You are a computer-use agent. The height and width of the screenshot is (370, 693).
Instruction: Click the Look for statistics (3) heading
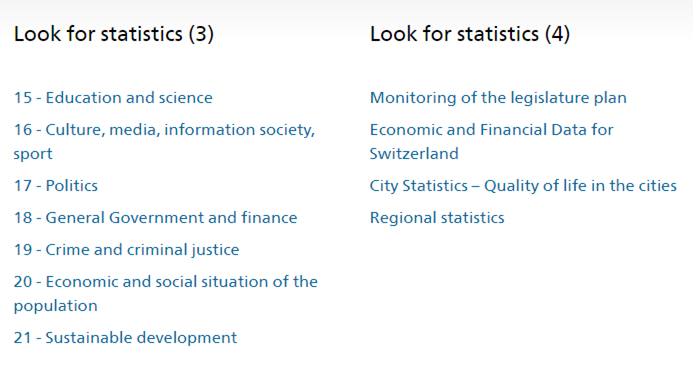[x=114, y=34]
